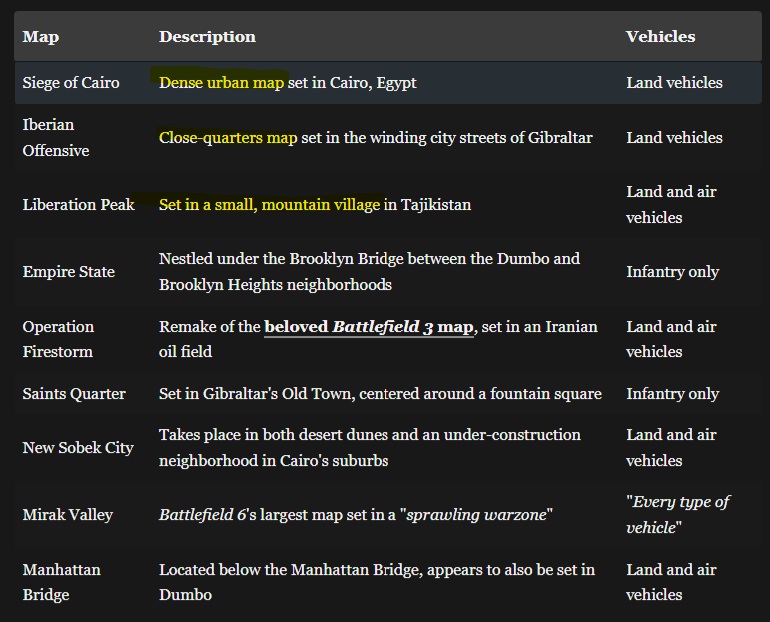
Task: Select the 'New Sobek City' map name
Action: click(78, 448)
